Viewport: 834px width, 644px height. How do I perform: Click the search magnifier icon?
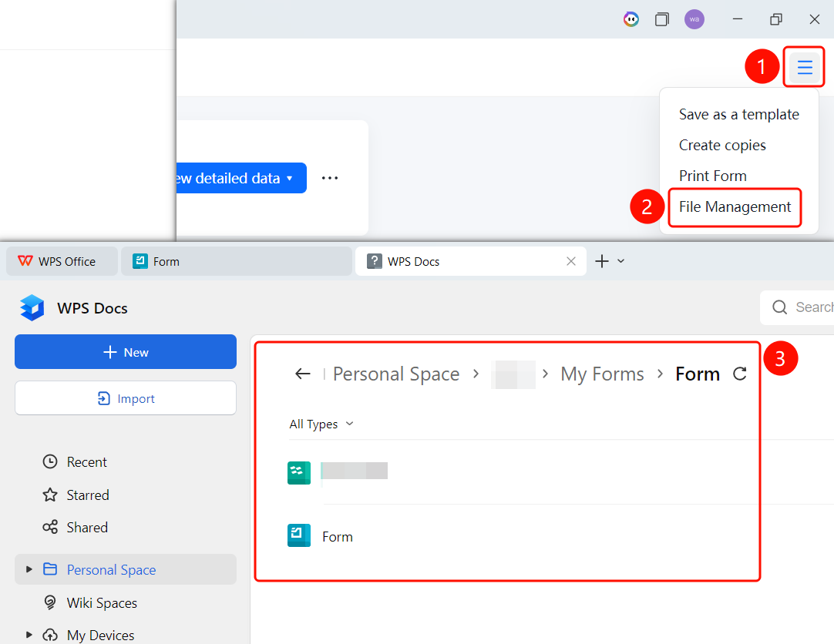click(780, 307)
